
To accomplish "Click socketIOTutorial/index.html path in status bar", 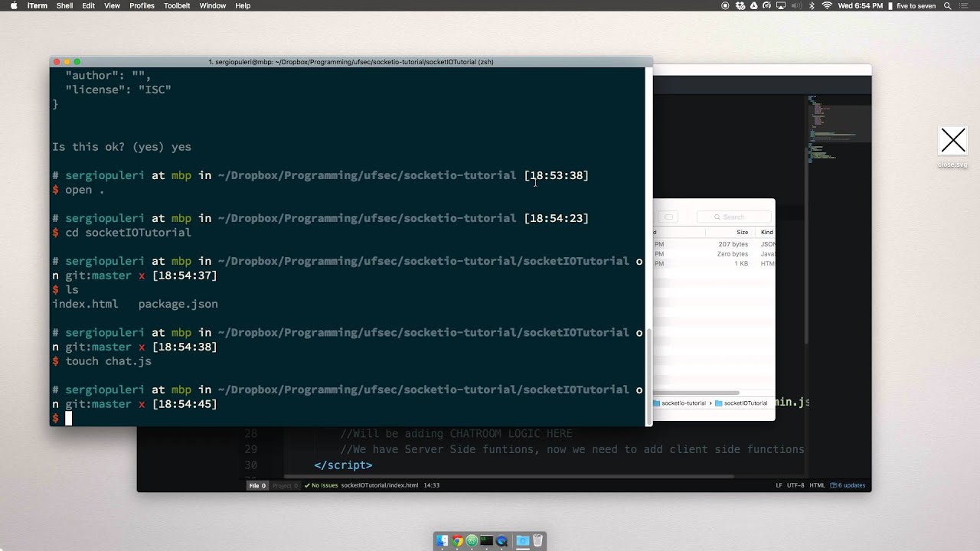I will tap(380, 485).
